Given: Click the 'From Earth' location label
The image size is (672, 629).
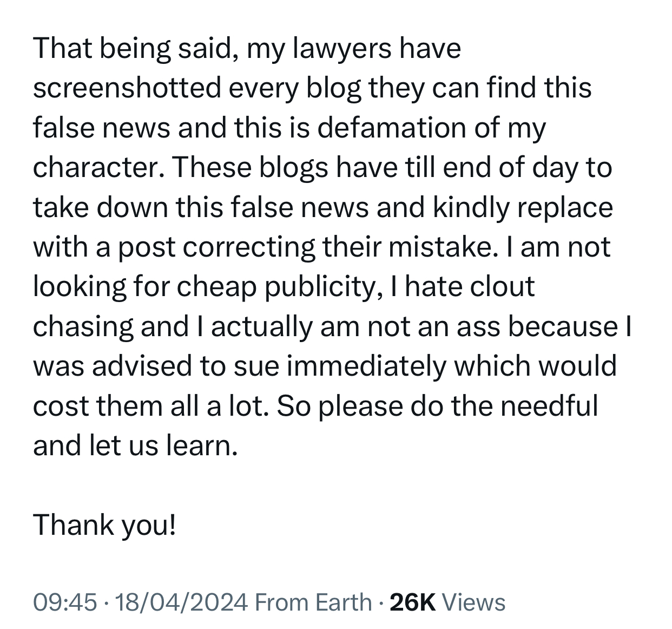Looking at the screenshot, I should point(313,602).
